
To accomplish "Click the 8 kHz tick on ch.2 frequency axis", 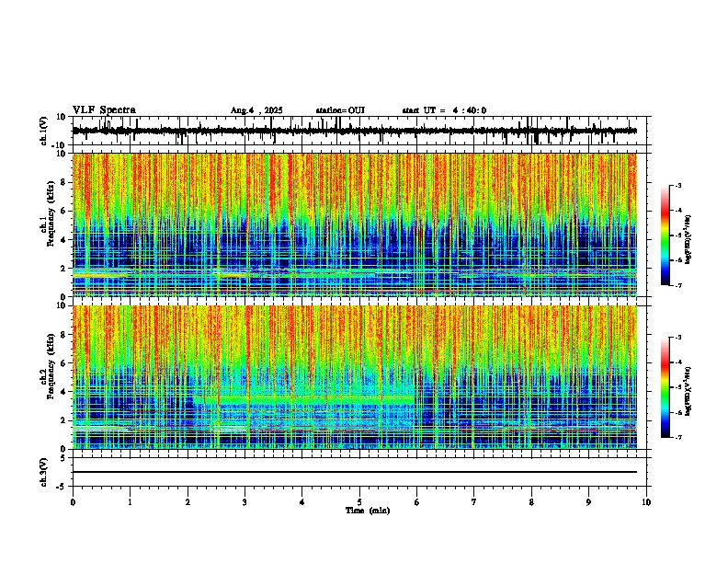I will [64, 335].
